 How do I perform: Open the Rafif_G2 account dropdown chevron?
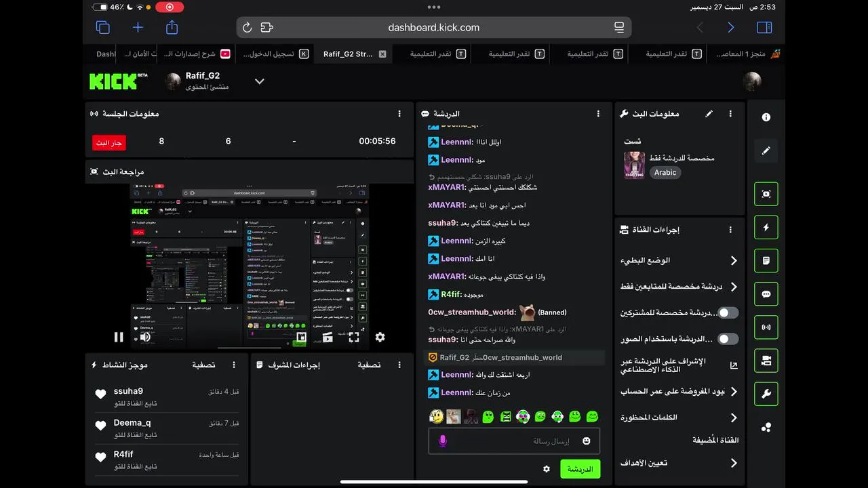259,81
